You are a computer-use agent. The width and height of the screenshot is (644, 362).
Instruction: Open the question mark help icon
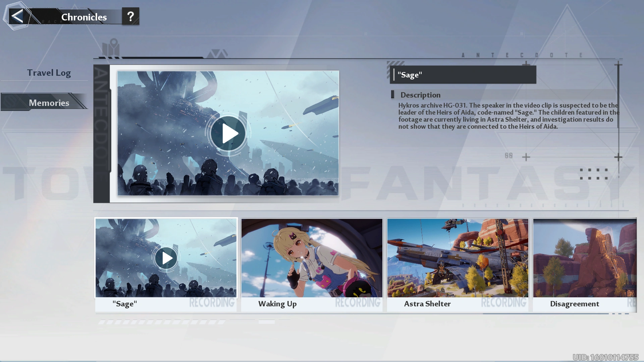click(130, 16)
